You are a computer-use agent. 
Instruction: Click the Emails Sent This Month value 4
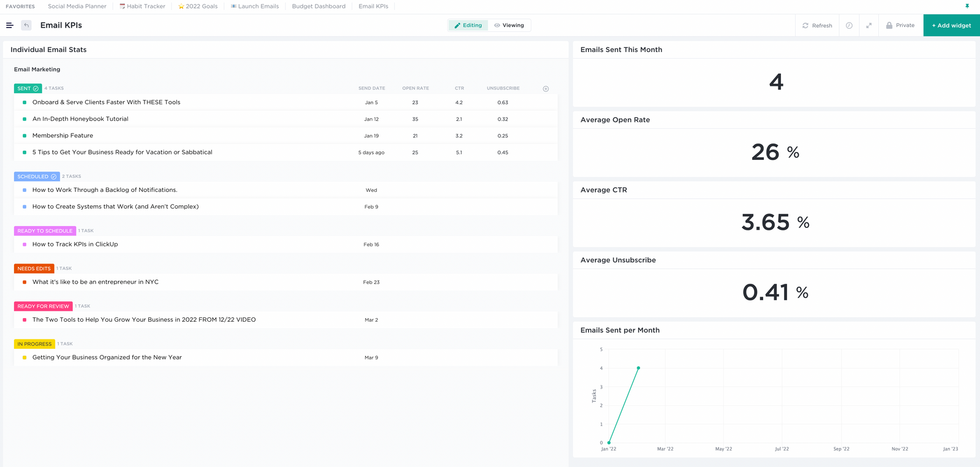tap(776, 82)
